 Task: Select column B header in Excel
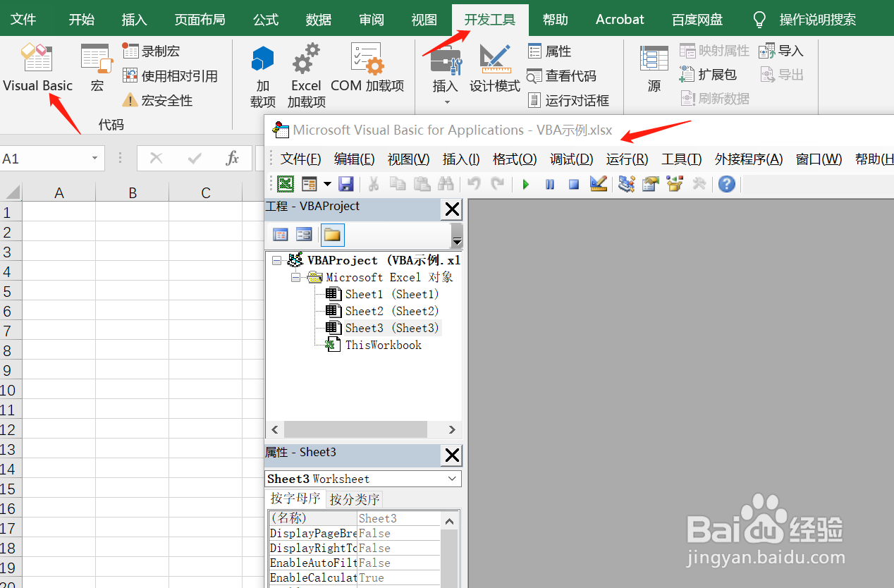133,192
